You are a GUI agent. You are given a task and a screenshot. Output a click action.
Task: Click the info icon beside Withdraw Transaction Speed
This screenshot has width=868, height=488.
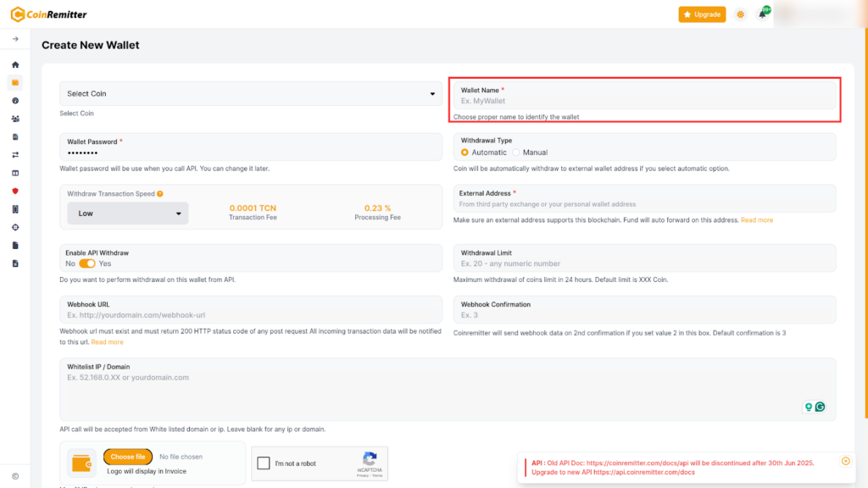click(160, 194)
